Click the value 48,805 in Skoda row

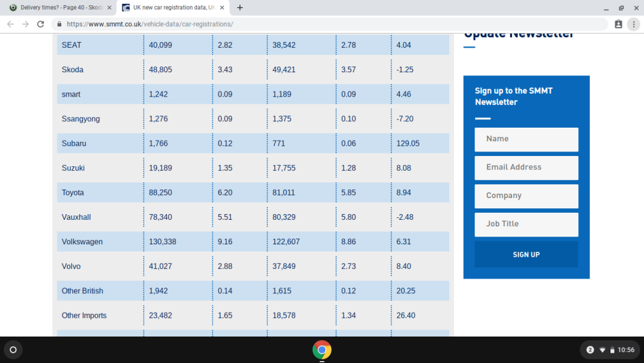tap(160, 70)
